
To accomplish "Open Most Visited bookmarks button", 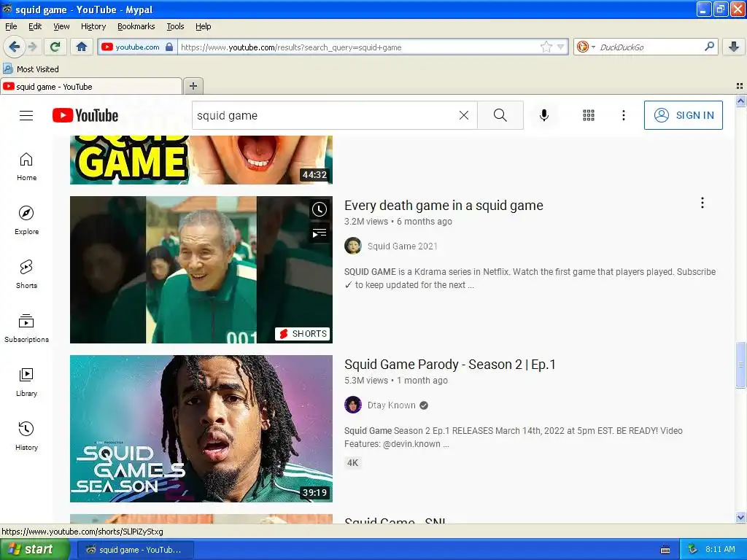I will click(x=31, y=69).
